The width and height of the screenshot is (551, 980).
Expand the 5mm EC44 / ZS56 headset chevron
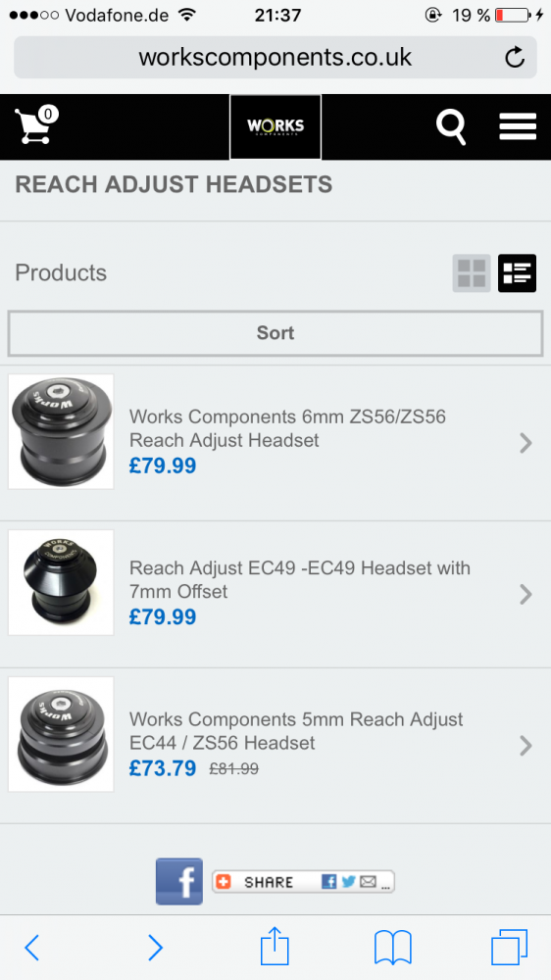click(526, 746)
